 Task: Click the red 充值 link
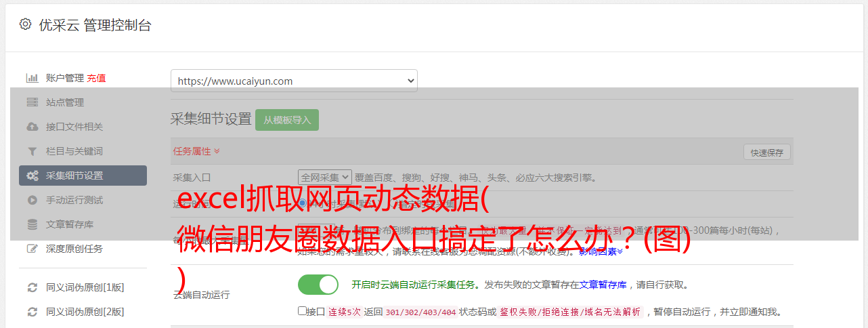coord(96,78)
